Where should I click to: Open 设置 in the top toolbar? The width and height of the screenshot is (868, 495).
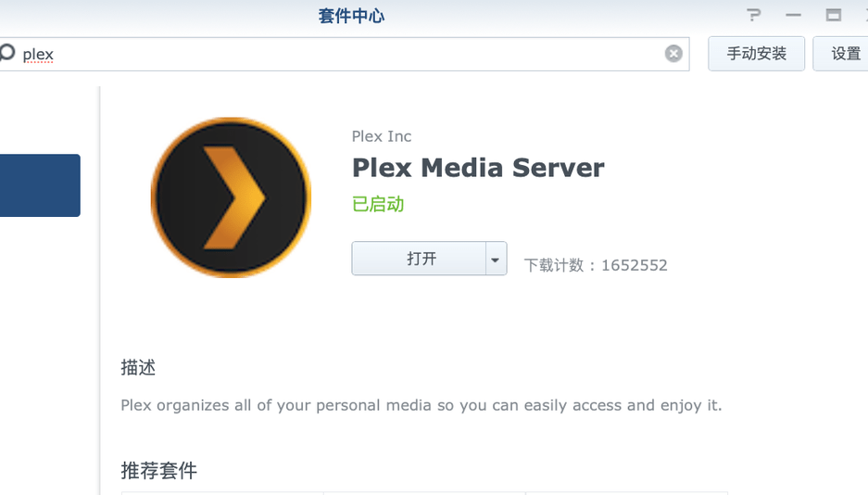[x=845, y=54]
